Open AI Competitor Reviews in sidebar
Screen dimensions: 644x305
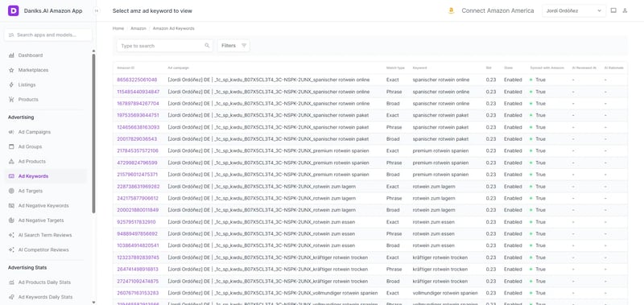click(x=43, y=250)
